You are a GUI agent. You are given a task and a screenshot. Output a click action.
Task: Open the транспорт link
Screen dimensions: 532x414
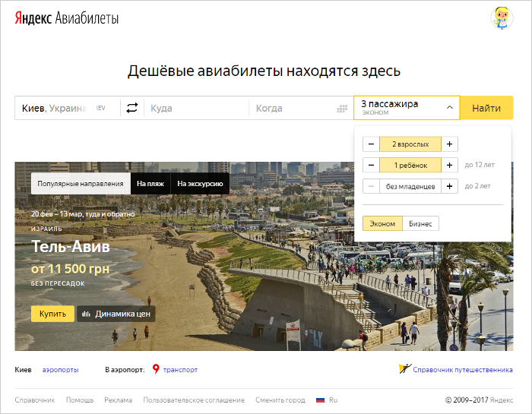(x=180, y=370)
